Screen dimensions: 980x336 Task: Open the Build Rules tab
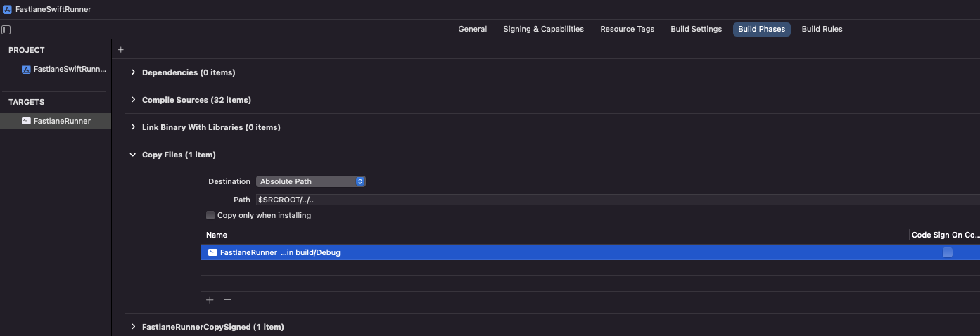click(822, 29)
